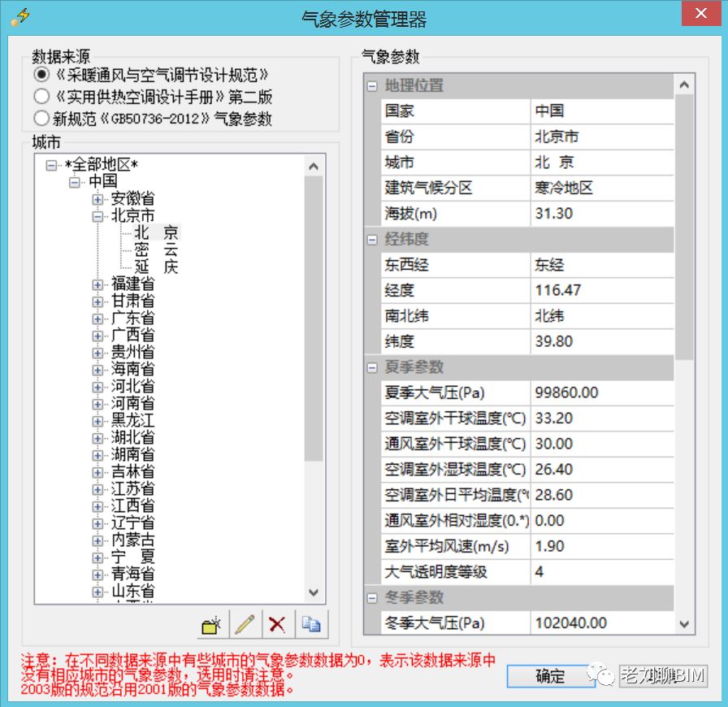Expand the 安徽省 node

97,199
